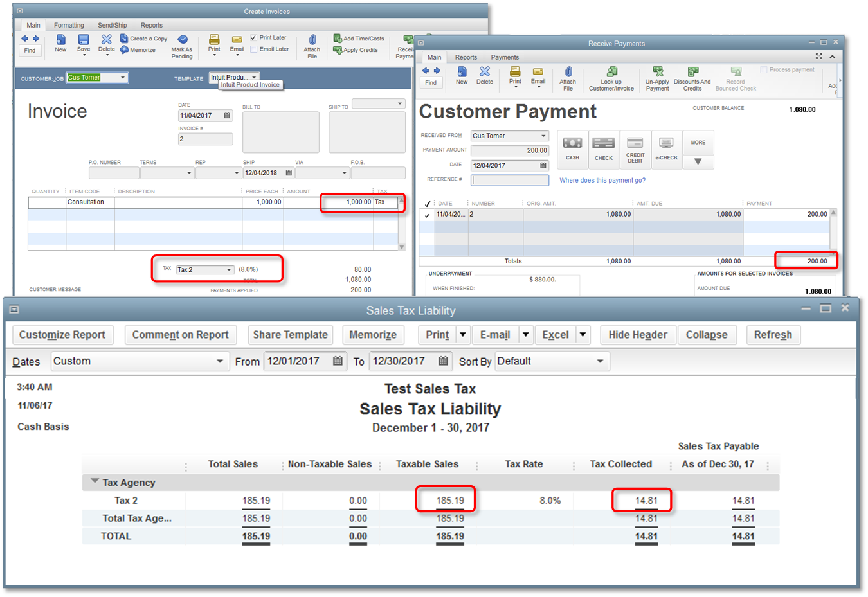
Task: Click Attach File icon in Create Invoices
Action: [x=312, y=40]
